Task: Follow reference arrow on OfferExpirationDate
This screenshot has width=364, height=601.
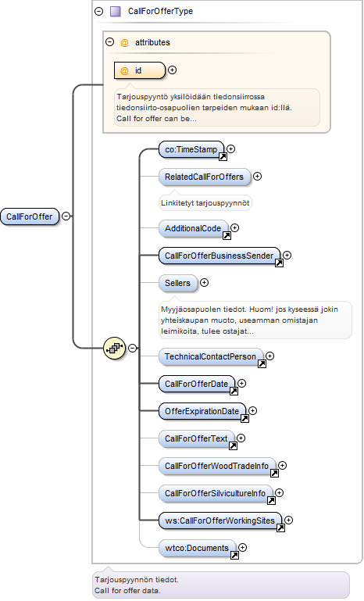Action: click(244, 419)
